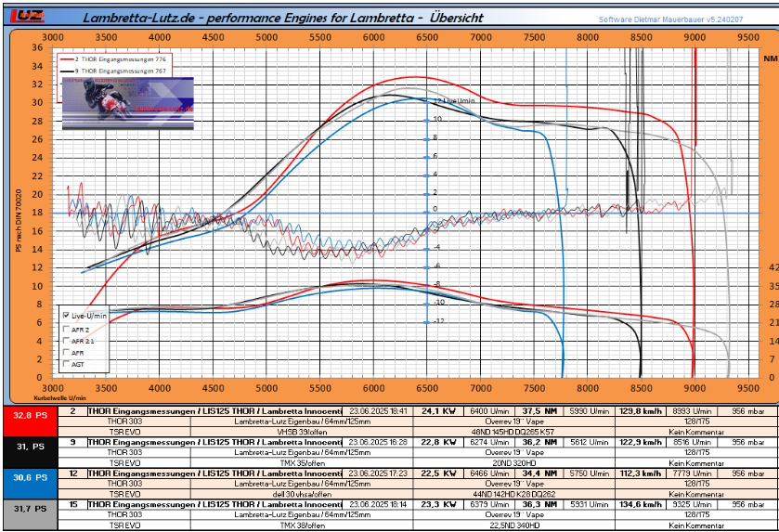779x532 pixels.
Task: Enable the AFR 2 checkbox
Action: tap(66, 329)
